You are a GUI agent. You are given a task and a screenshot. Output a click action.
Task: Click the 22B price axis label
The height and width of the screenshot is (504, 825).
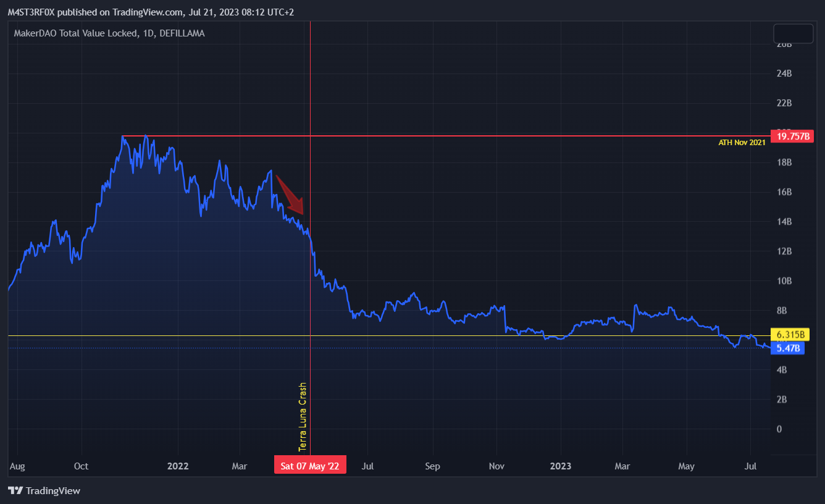784,103
